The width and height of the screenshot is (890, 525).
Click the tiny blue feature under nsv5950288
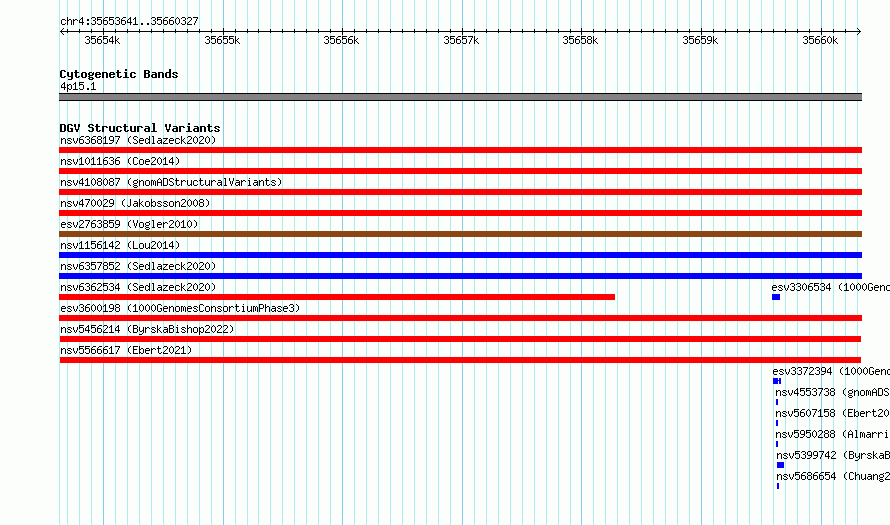point(777,444)
